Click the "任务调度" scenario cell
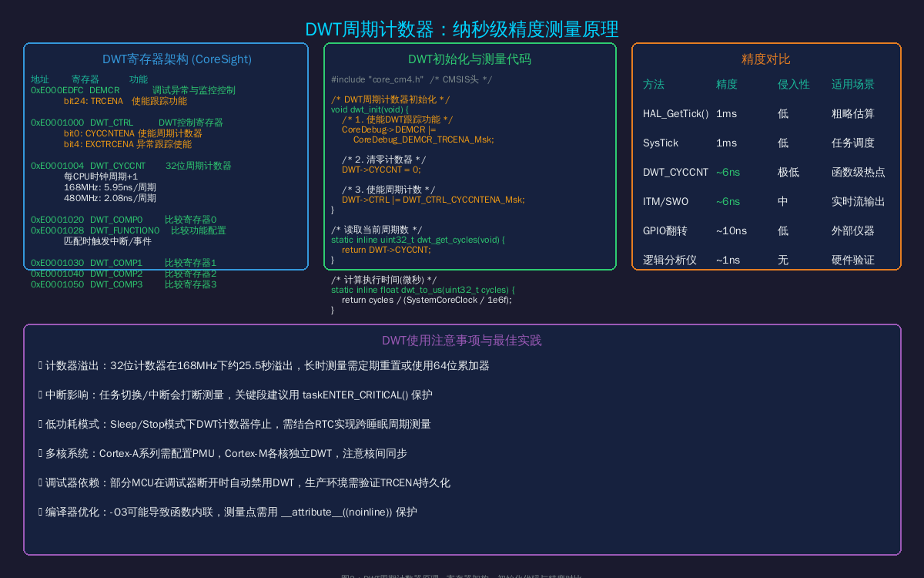 (853, 143)
